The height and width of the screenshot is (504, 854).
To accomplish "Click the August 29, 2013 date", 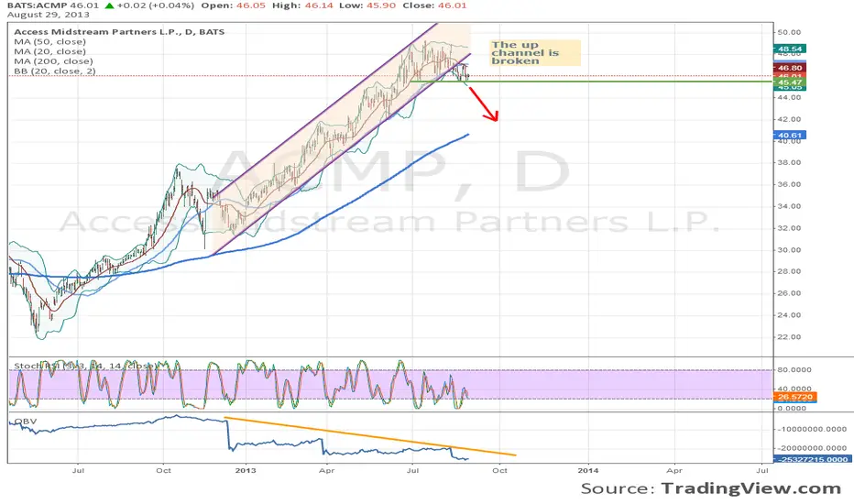I will point(49,15).
